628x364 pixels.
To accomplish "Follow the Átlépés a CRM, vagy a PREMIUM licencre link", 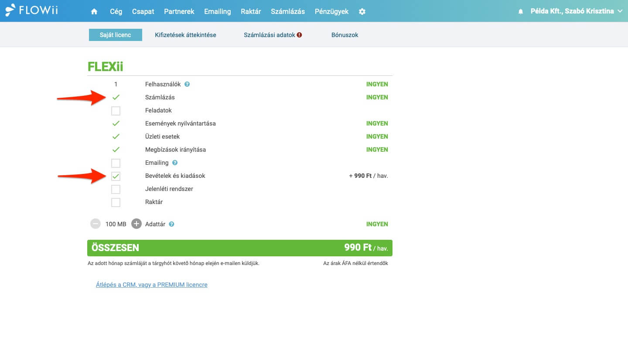I will (x=152, y=285).
